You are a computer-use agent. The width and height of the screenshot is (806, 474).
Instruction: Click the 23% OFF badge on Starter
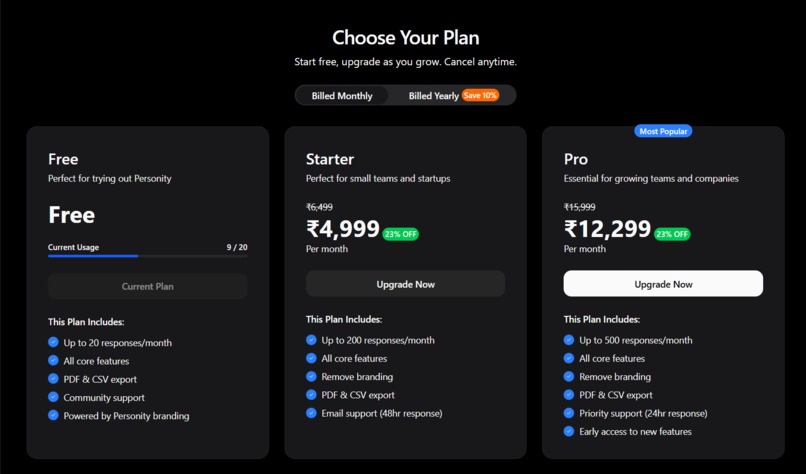pos(400,234)
